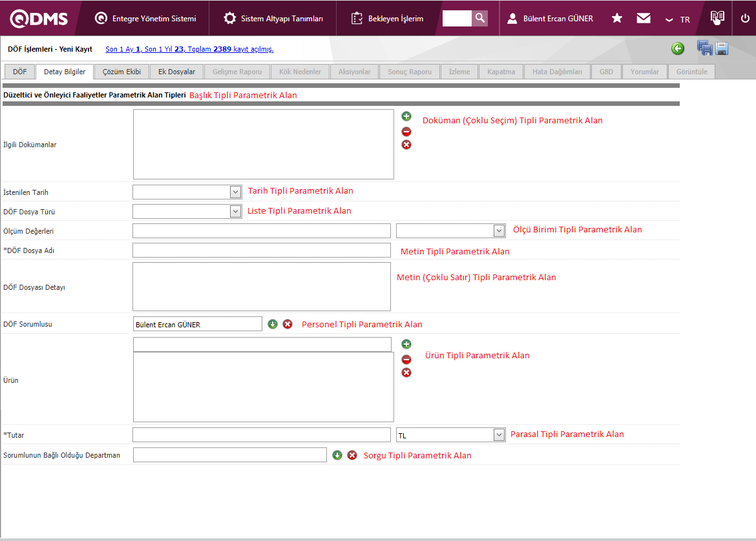Remove selected product with Ürün minus icon
The width and height of the screenshot is (756, 541).
click(x=406, y=360)
